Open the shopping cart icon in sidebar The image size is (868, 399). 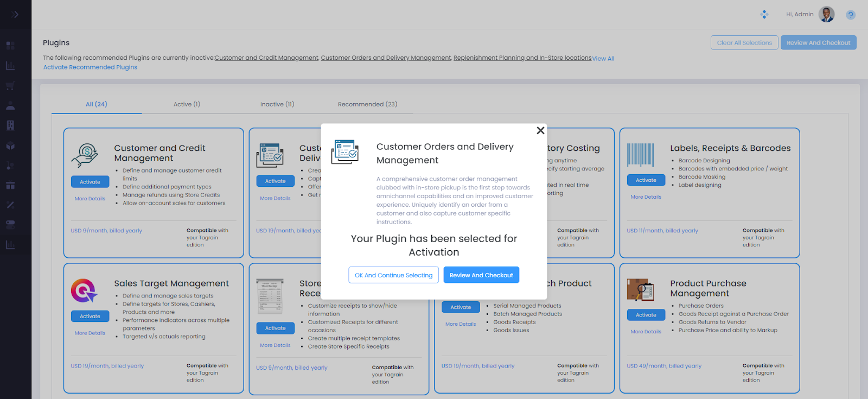pos(10,86)
